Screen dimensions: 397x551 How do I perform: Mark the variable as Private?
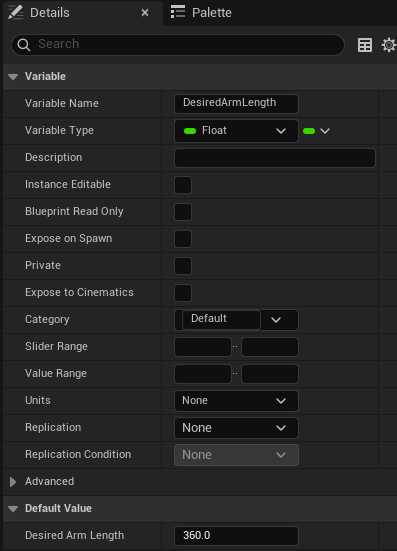(x=183, y=266)
